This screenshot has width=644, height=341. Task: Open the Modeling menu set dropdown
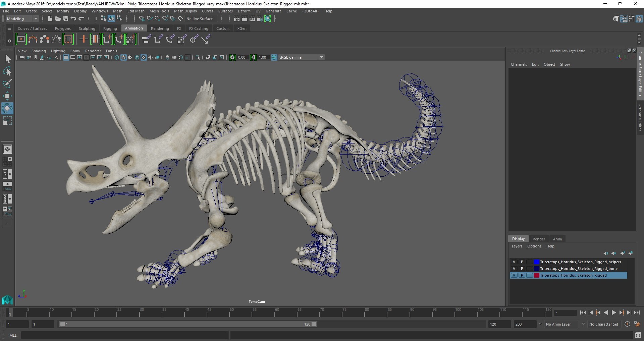click(22, 19)
